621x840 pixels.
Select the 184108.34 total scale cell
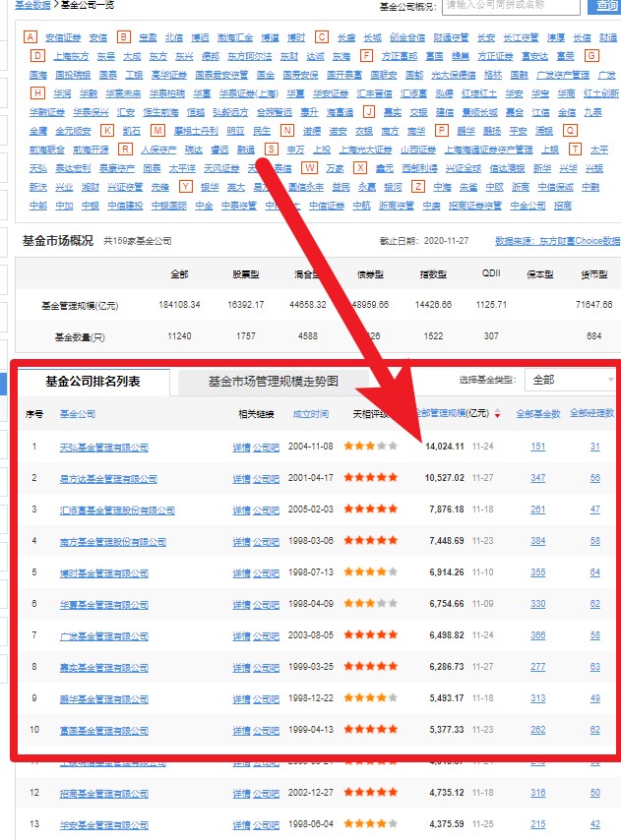point(179,305)
